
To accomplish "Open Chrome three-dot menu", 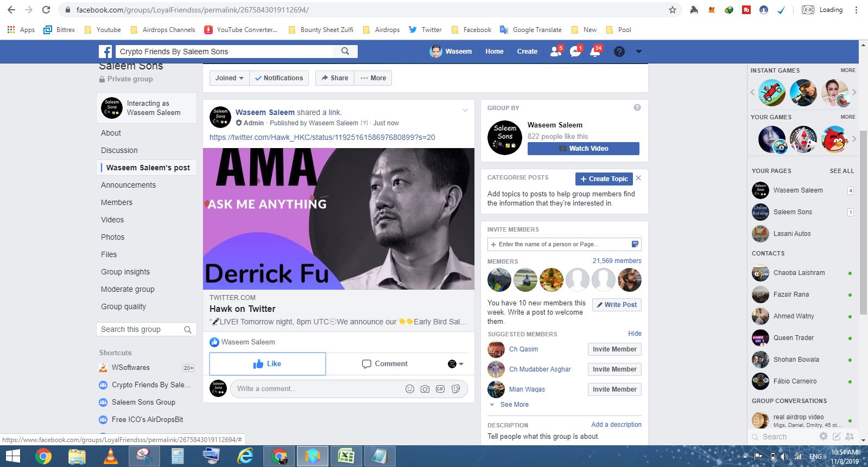I will point(857,10).
